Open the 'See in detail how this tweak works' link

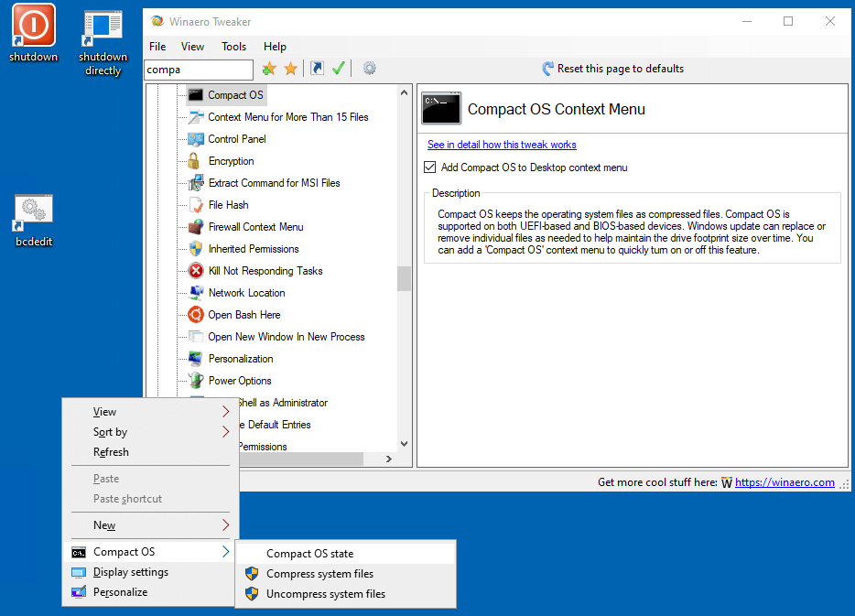point(502,145)
